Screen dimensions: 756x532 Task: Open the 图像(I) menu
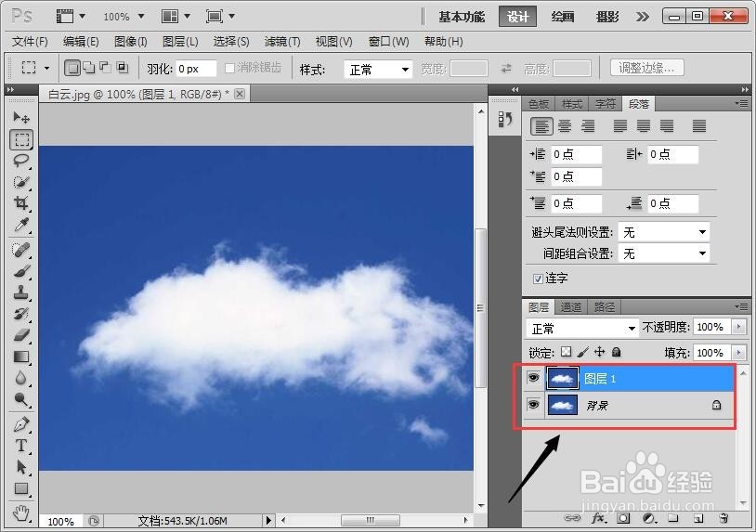click(x=131, y=42)
